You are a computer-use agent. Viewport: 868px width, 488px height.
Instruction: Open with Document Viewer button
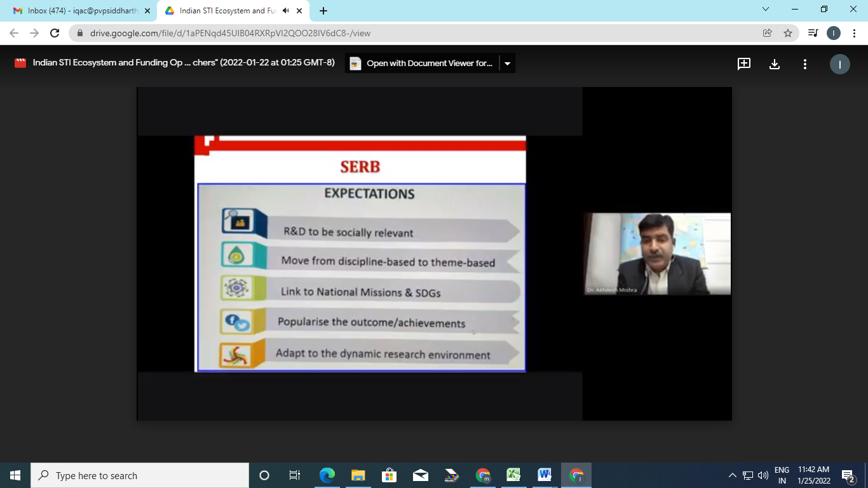[x=422, y=63]
